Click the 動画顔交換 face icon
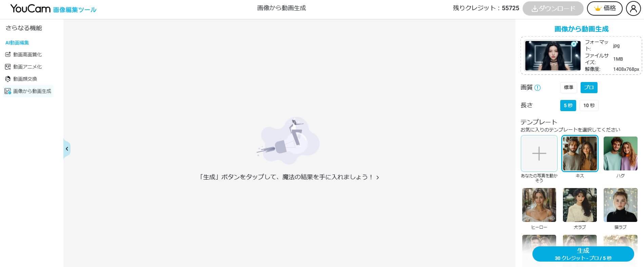The height and width of the screenshot is (267, 644). coord(8,79)
